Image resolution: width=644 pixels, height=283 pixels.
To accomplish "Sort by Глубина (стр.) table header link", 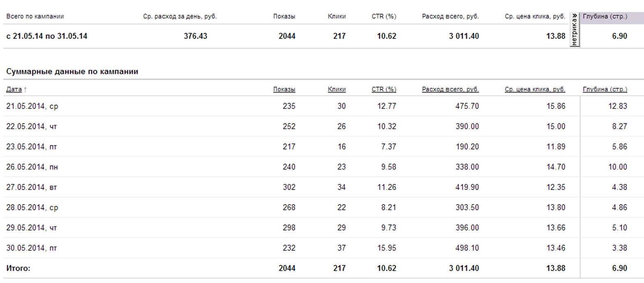I will 605,89.
